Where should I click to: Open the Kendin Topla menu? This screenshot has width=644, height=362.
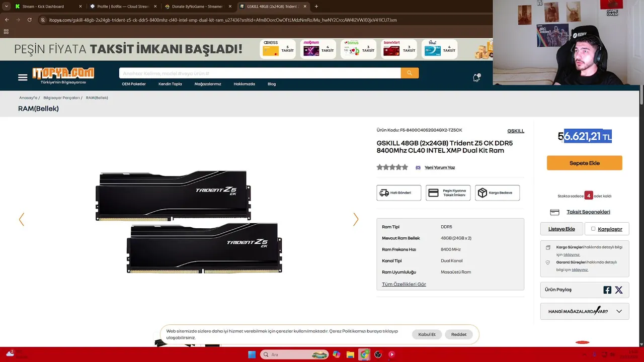pyautogui.click(x=170, y=84)
